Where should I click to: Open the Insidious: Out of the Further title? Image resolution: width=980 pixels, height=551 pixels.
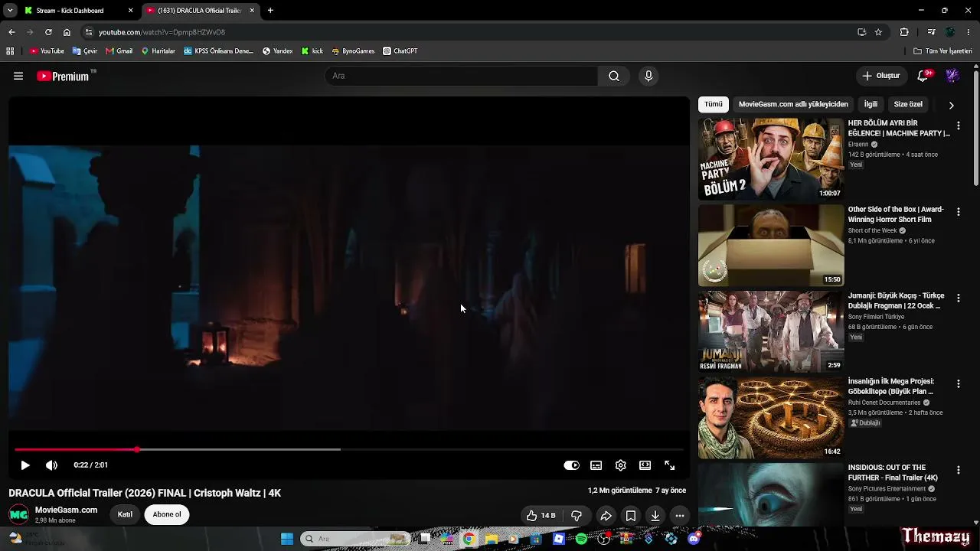[893, 473]
